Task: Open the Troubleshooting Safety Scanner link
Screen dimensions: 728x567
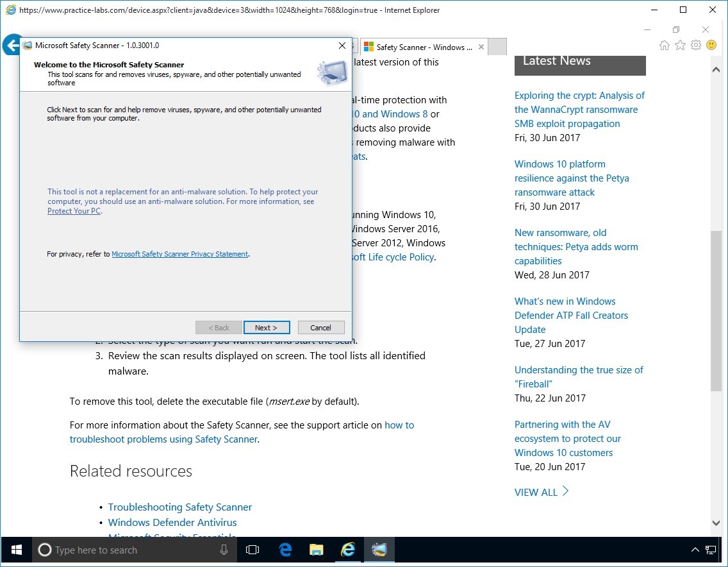Action: pyautogui.click(x=180, y=507)
